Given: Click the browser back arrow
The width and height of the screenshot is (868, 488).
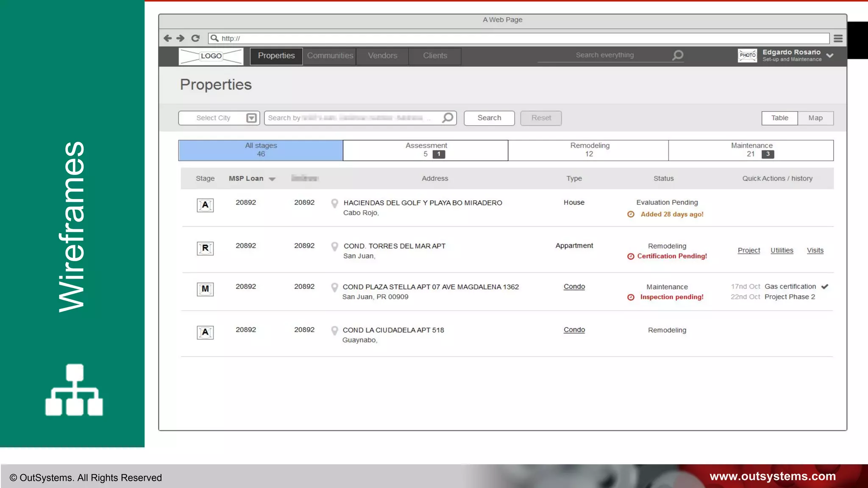Looking at the screenshot, I should 167,38.
